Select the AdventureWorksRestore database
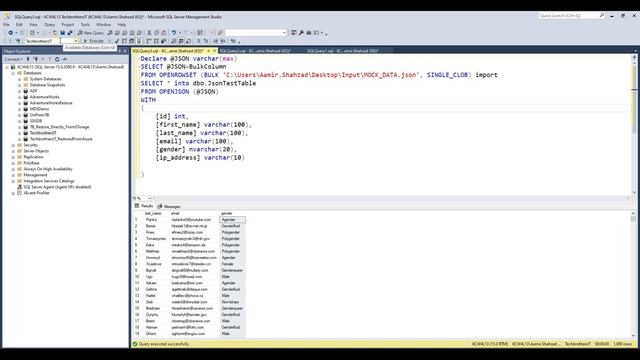Image resolution: width=640 pixels, height=360 pixels. 51,103
